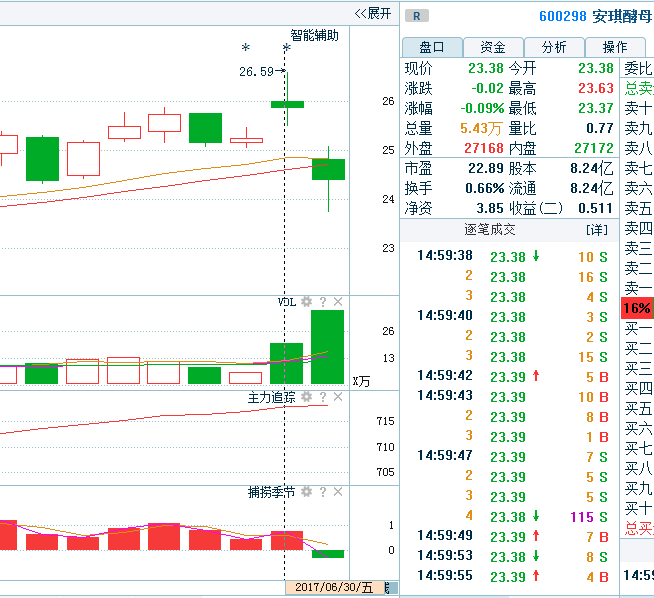Open settings gear for VOL indicator
This screenshot has width=654, height=598.
pyautogui.click(x=307, y=302)
